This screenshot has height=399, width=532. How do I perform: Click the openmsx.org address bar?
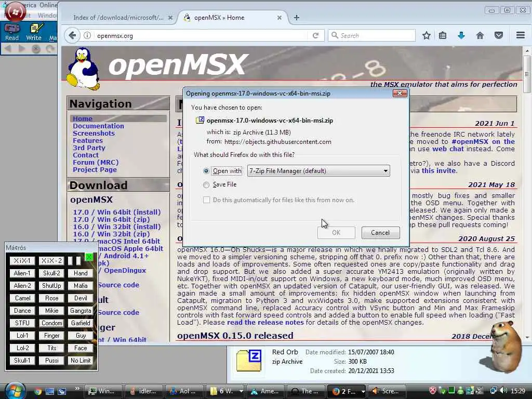click(x=201, y=35)
